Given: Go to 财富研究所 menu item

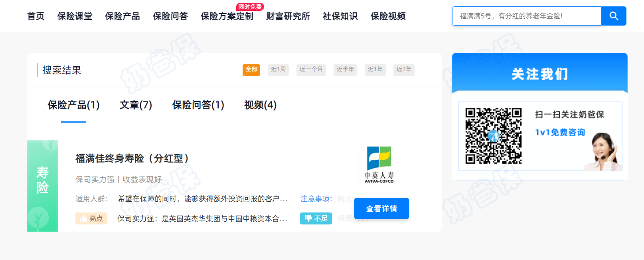Looking at the screenshot, I should (x=288, y=16).
